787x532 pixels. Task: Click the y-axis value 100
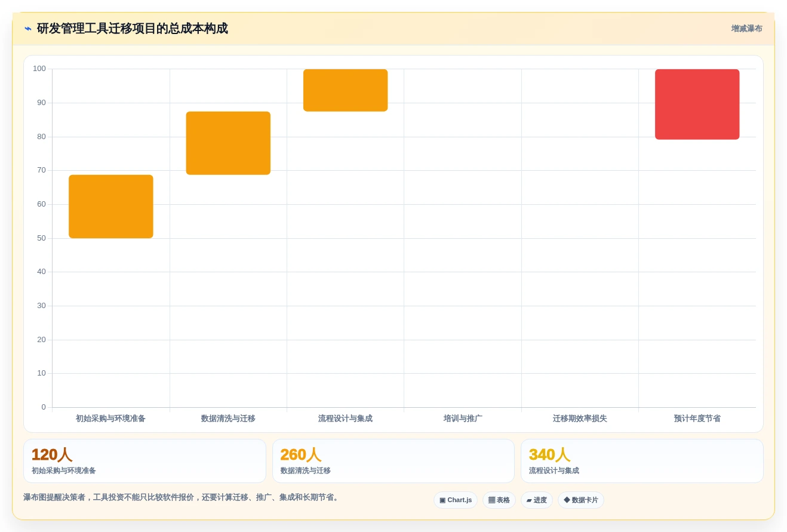39,69
